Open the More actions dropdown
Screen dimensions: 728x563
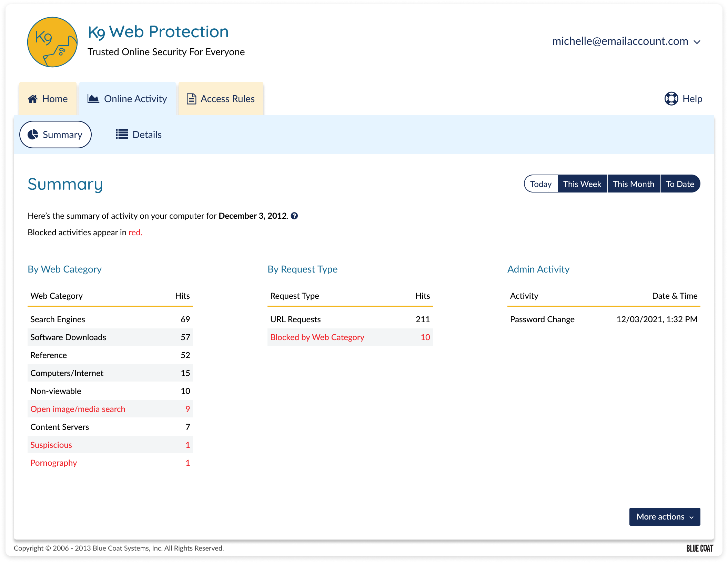pos(664,517)
